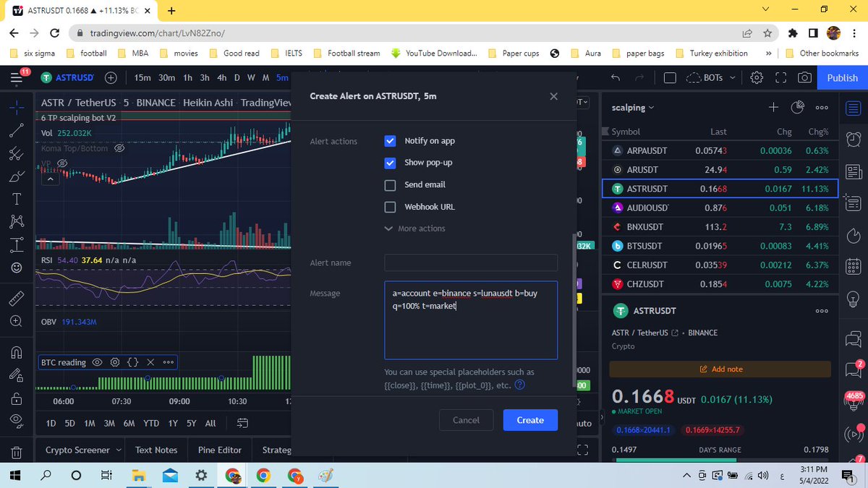Open the news panel icon
The height and width of the screenshot is (488, 868).
[x=854, y=172]
